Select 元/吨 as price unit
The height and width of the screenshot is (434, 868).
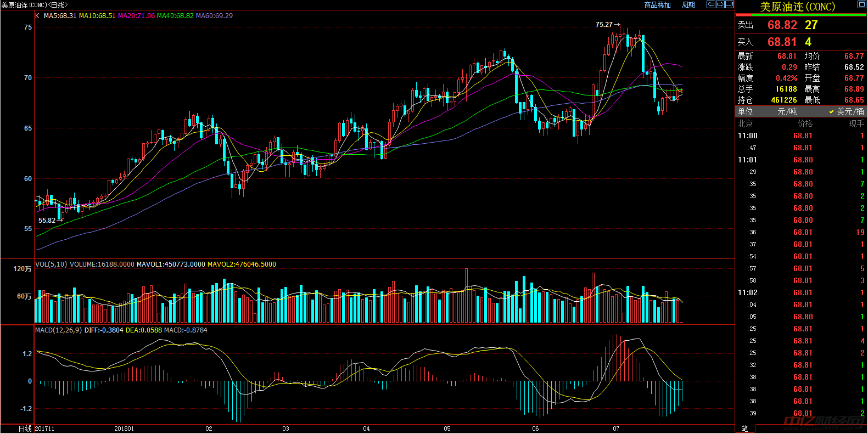[x=787, y=111]
